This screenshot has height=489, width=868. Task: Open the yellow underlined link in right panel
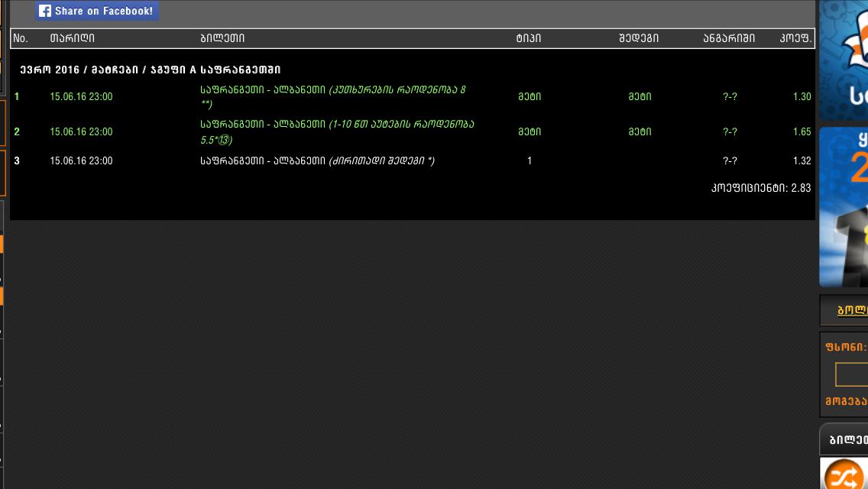(x=853, y=310)
